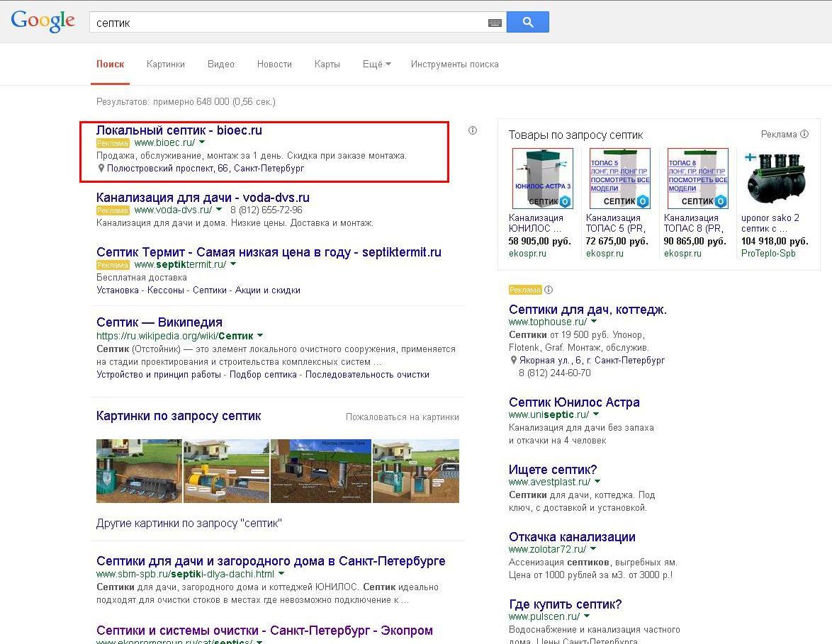Open dropdown arrow next to www.avestplast.ru/
Image resolution: width=832 pixels, height=644 pixels.
(597, 481)
